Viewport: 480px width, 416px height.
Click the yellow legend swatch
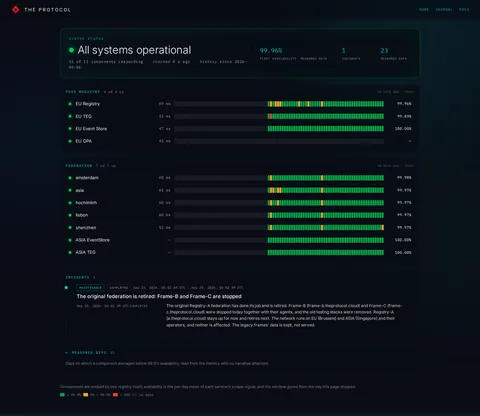click(86, 395)
